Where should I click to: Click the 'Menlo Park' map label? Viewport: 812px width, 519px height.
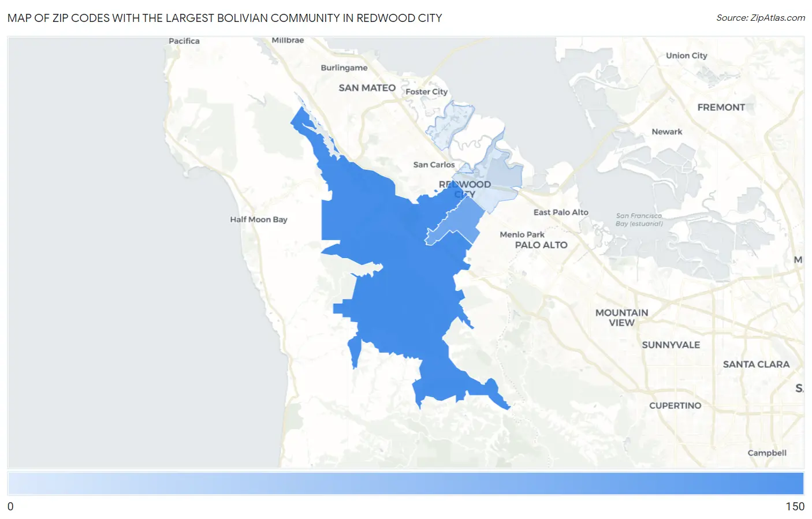point(522,234)
